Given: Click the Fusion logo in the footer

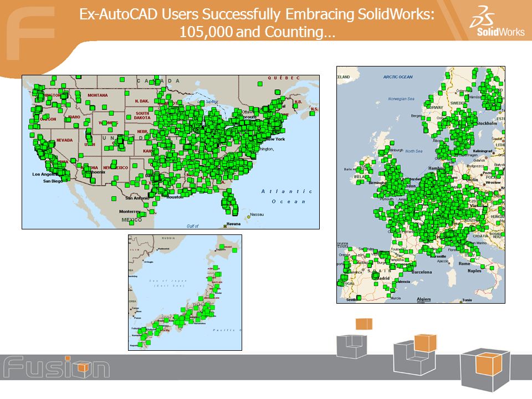Looking at the screenshot, I should [x=57, y=367].
